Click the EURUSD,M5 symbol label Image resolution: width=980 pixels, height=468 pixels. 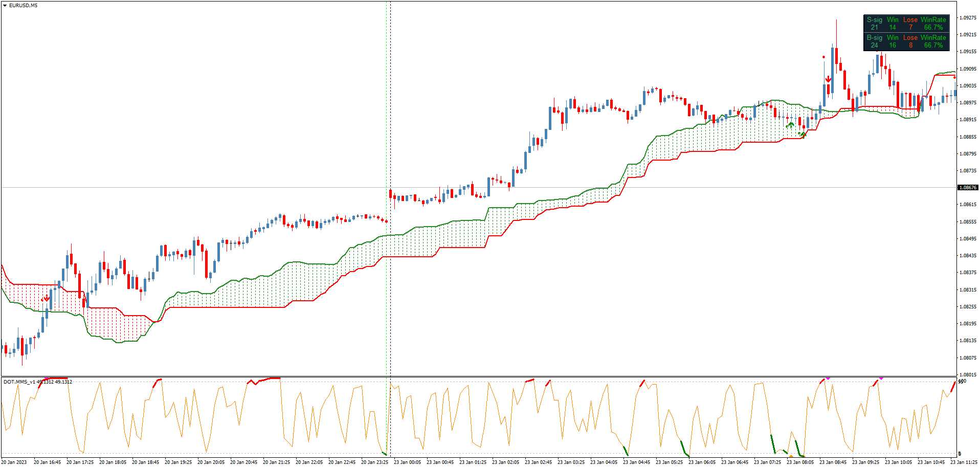point(23,6)
